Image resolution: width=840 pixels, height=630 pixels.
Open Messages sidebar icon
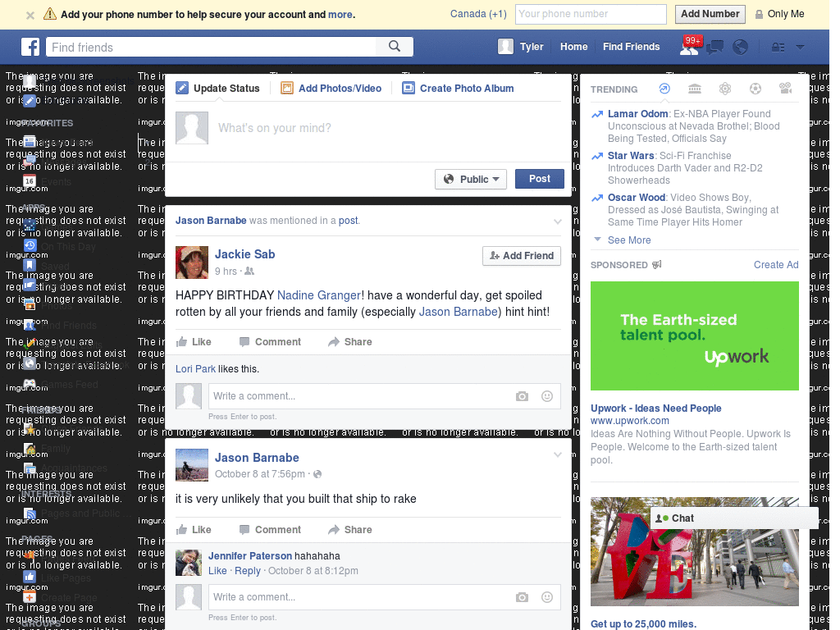[30, 160]
